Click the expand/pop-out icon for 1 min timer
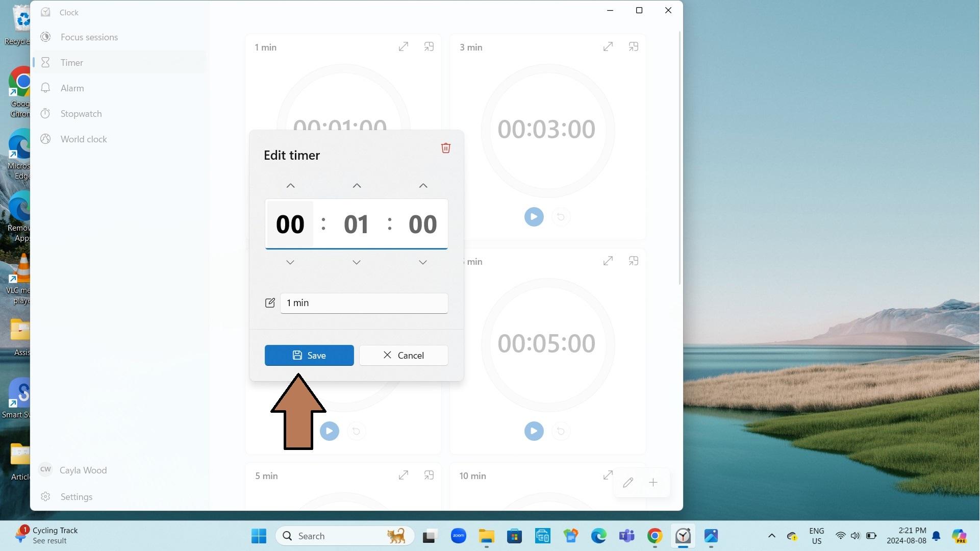Screen dimensions: 980x551 (x=403, y=46)
